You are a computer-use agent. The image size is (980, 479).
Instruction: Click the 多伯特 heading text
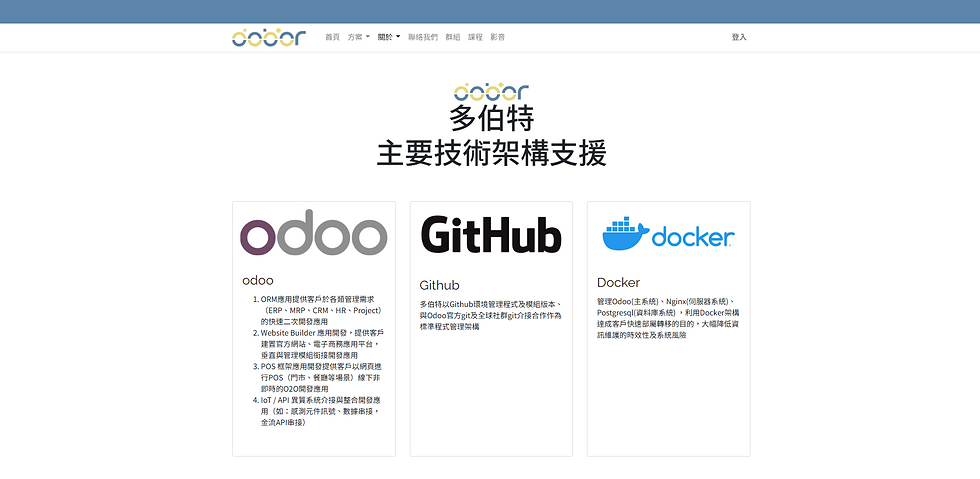click(491, 119)
